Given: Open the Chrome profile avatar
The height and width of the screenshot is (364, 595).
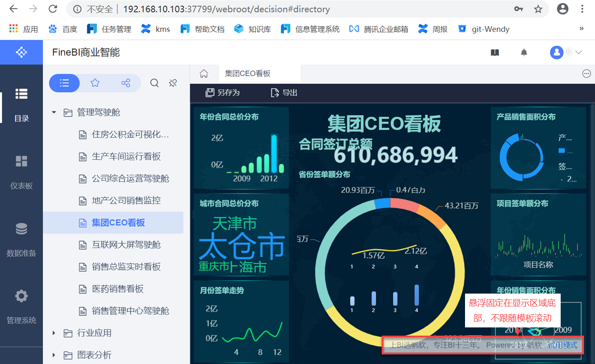Looking at the screenshot, I should (x=563, y=9).
